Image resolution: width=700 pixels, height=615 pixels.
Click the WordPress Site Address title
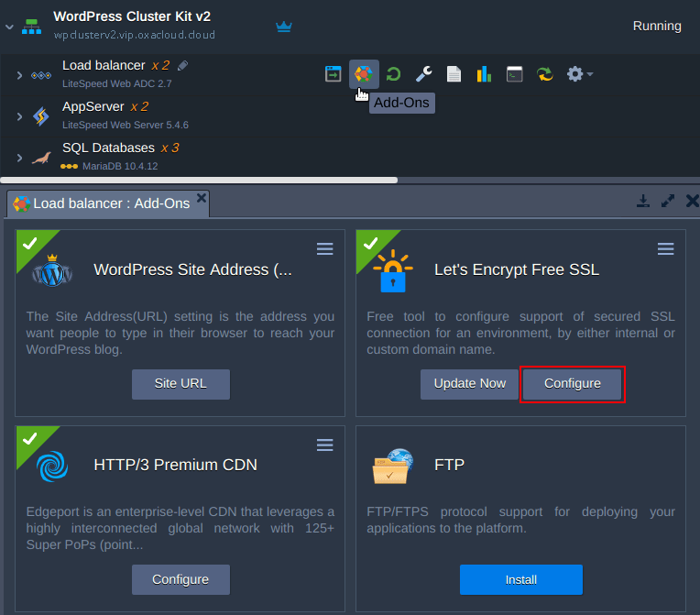[x=192, y=269]
